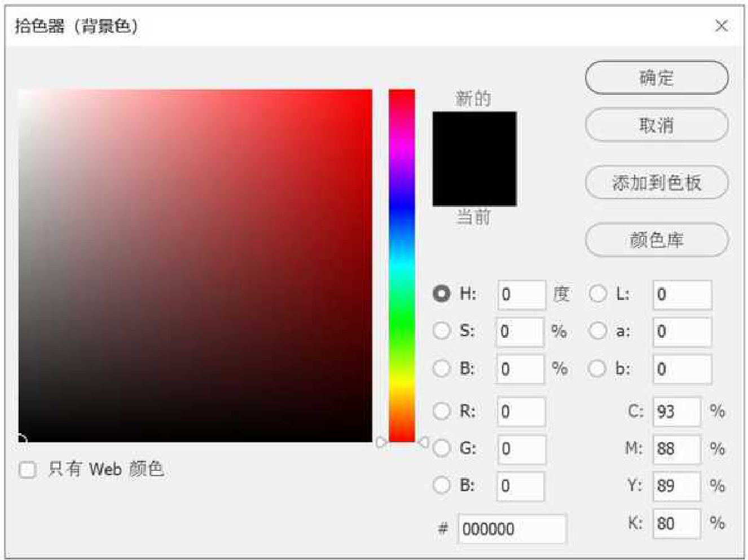This screenshot has height=560, width=748.
Task: Enable the 只有 Web 颜色 checkbox
Action: pyautogui.click(x=27, y=470)
